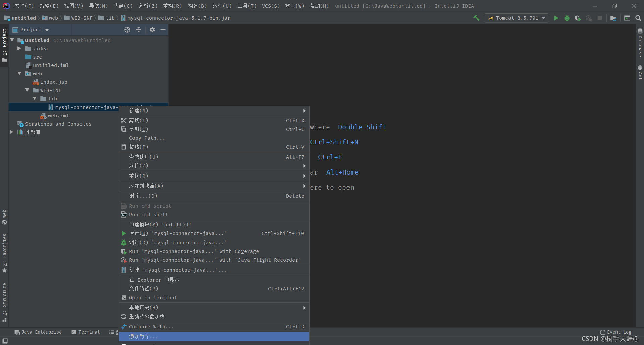Toggle the Project tool window tab
This screenshot has height=345, width=644.
point(4,45)
